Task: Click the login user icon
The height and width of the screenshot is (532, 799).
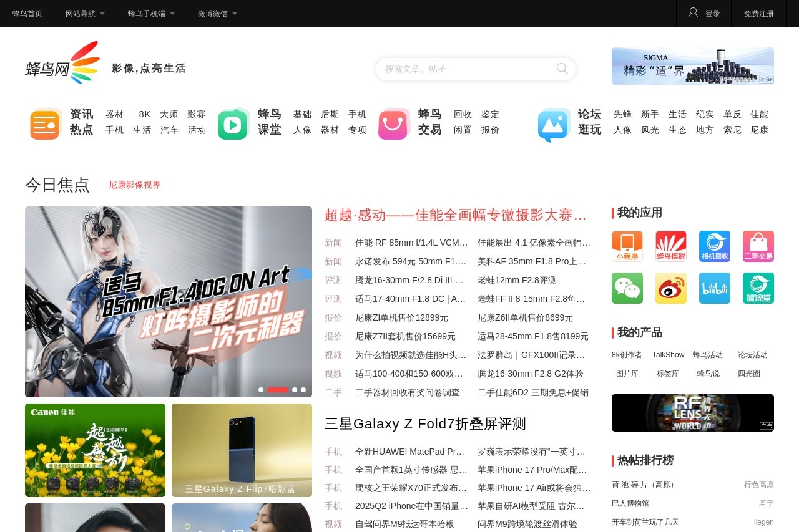Action: click(693, 13)
